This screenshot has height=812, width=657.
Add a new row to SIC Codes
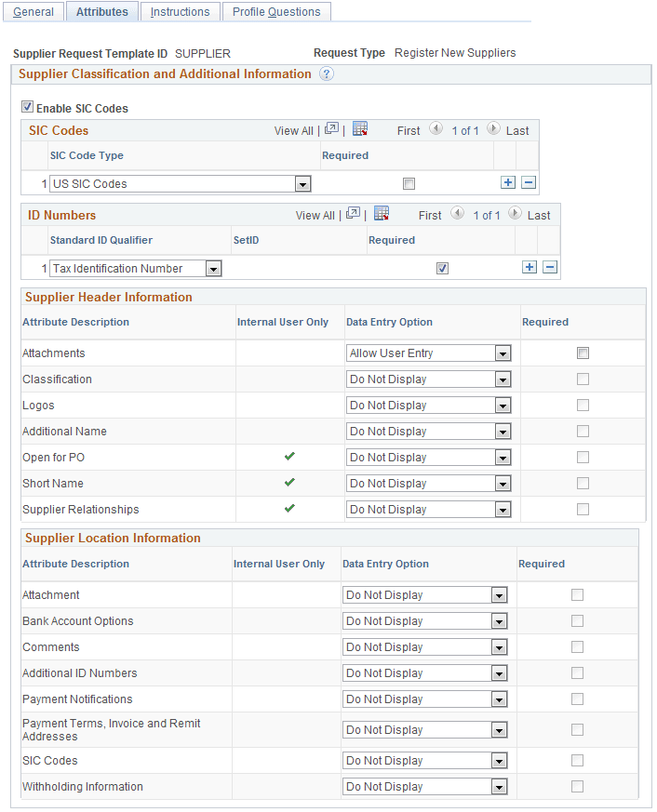click(508, 182)
